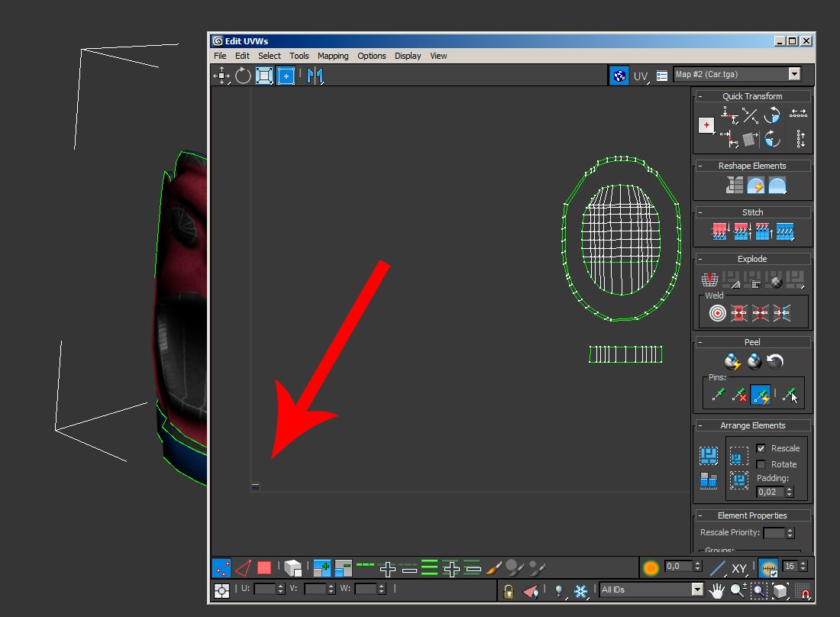Viewport: 840px width, 617px height.
Task: Enable Edge sub-object selection mode
Action: click(x=243, y=567)
